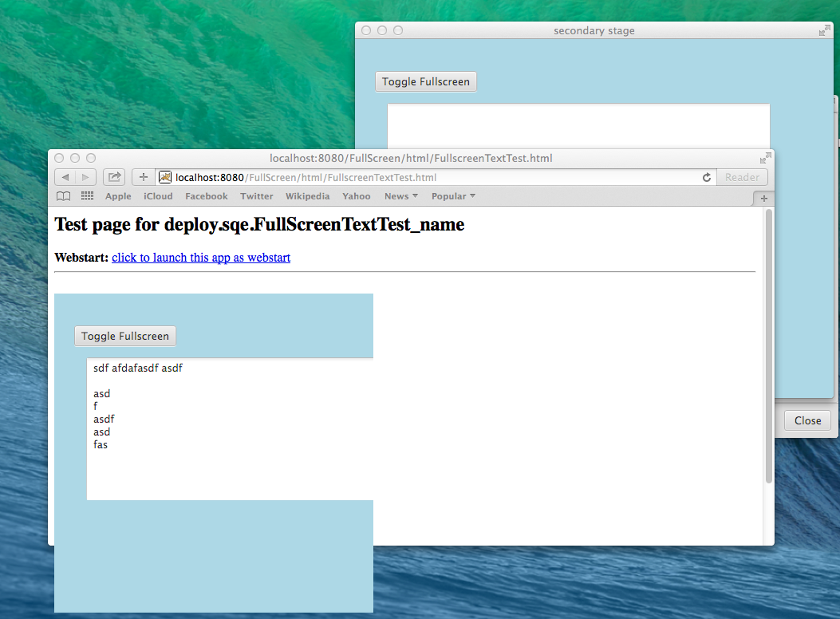
Task: Click the Safari forward navigation arrow
Action: click(x=85, y=177)
